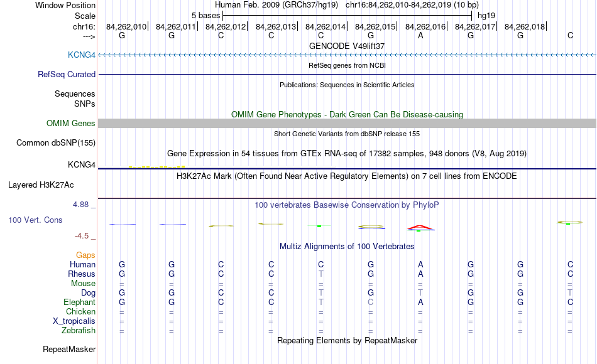This screenshot has width=597, height=364.
Task: Click Publications: Sequences in Scientific Articles title
Action: point(347,85)
